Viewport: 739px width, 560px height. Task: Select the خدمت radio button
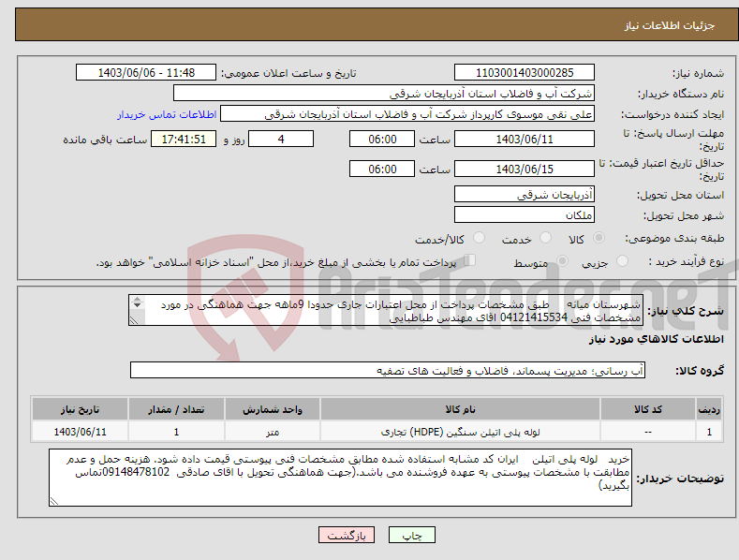click(x=545, y=238)
